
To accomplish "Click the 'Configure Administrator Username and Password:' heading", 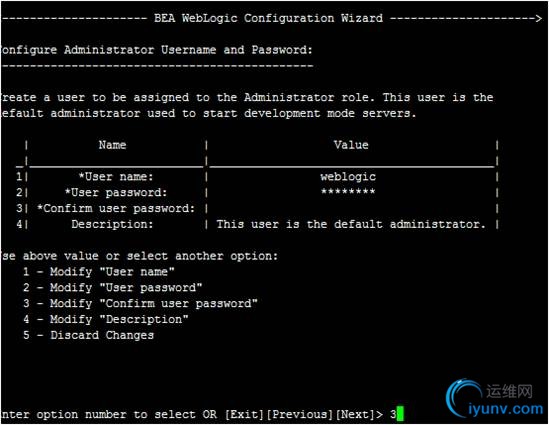I will tap(156, 50).
